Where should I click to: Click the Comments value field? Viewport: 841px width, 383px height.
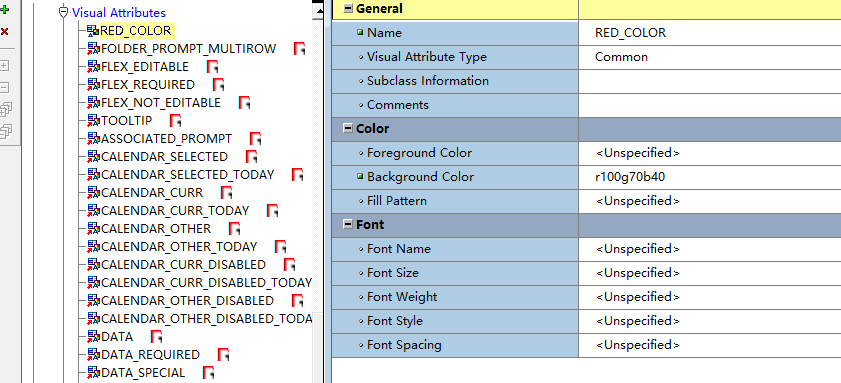[710, 105]
